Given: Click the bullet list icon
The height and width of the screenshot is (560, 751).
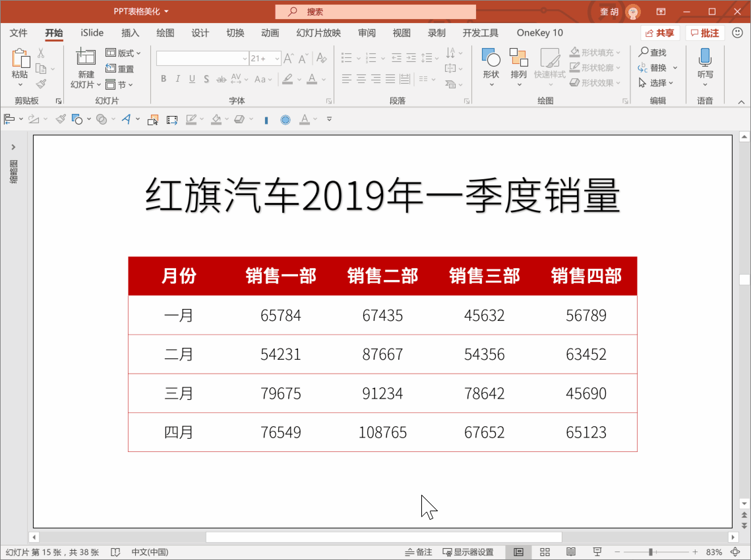Looking at the screenshot, I should (347, 58).
